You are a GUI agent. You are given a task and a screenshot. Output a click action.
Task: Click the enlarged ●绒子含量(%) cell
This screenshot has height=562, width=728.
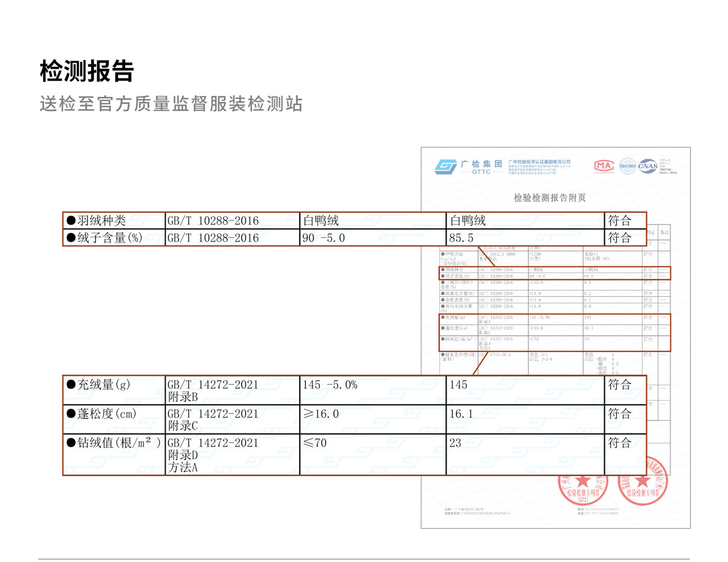pos(114,237)
